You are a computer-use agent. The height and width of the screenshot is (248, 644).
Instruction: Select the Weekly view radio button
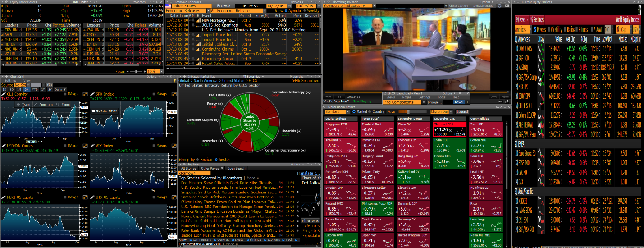pyautogui.click(x=304, y=11)
